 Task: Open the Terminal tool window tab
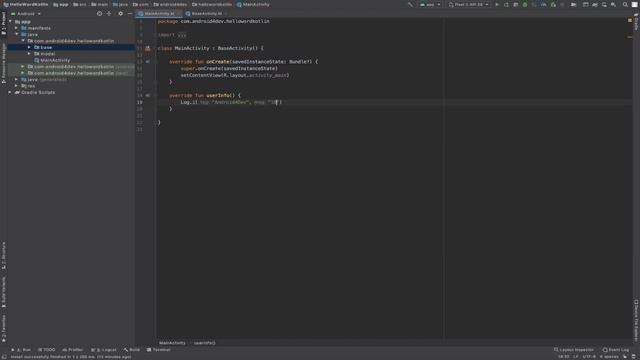[x=158, y=350]
